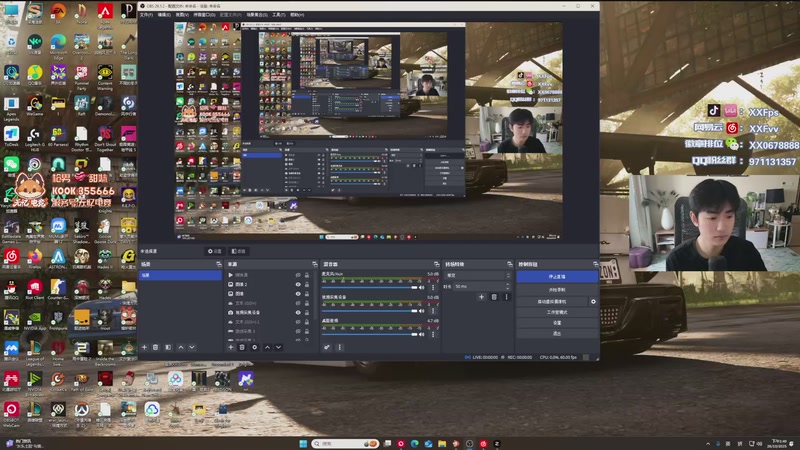Image resolution: width=800 pixels, height=450 pixels.
Task: Hide the 图像 2 source
Action: pos(298,284)
